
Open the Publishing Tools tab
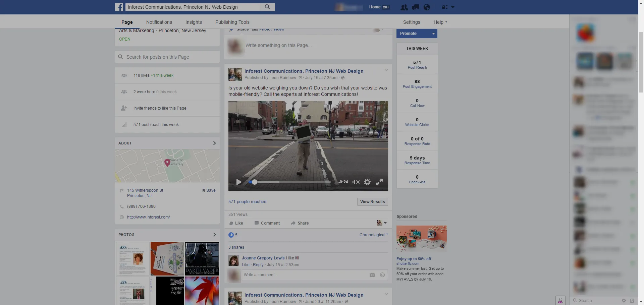232,22
